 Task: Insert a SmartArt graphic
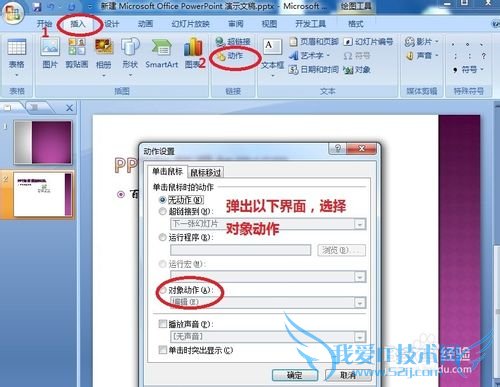tap(162, 53)
